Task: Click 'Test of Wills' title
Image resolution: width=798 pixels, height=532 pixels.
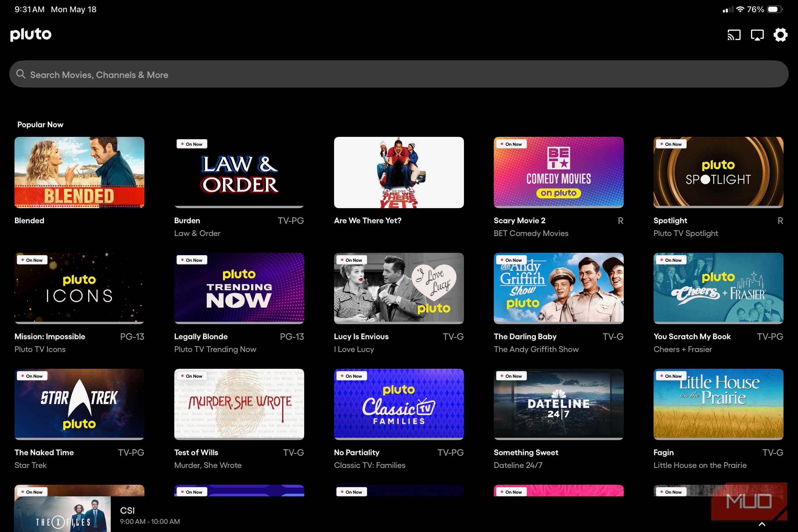Action: [196, 453]
